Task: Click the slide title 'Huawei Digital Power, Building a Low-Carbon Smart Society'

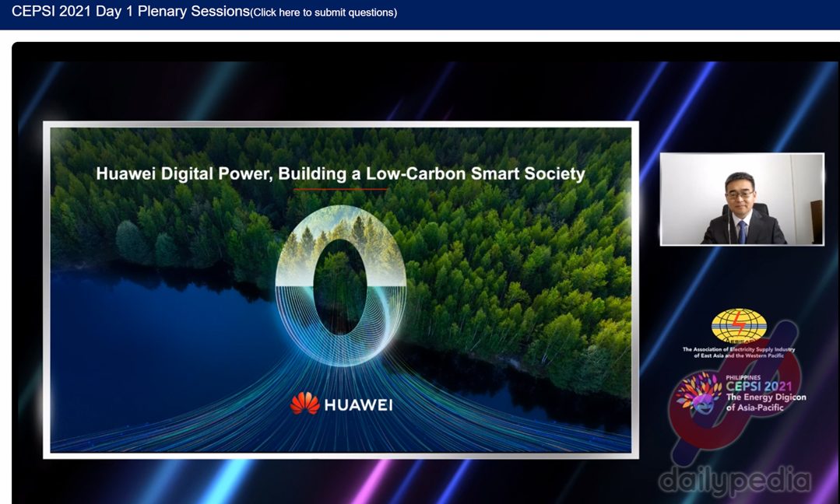Action: click(340, 173)
